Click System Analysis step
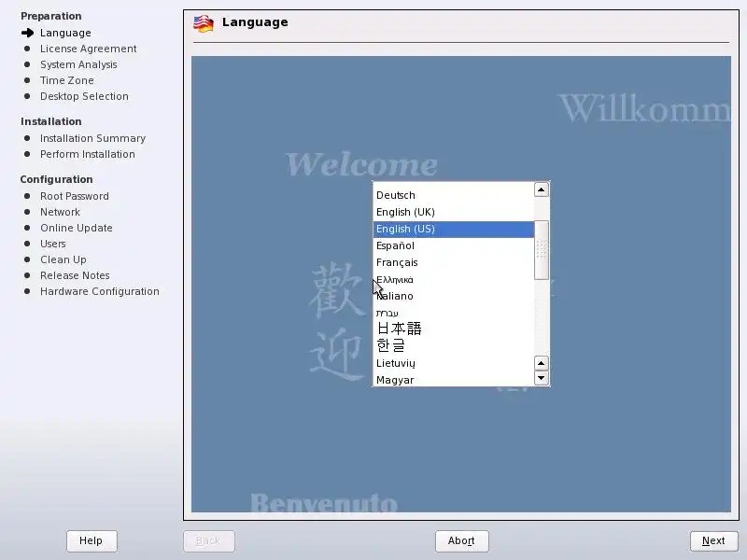This screenshot has width=747, height=560. 78,64
